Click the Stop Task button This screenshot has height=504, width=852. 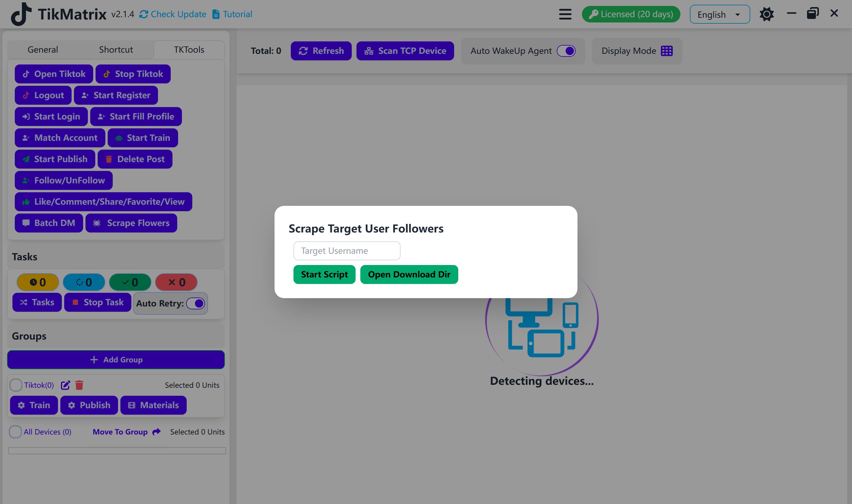(x=98, y=302)
